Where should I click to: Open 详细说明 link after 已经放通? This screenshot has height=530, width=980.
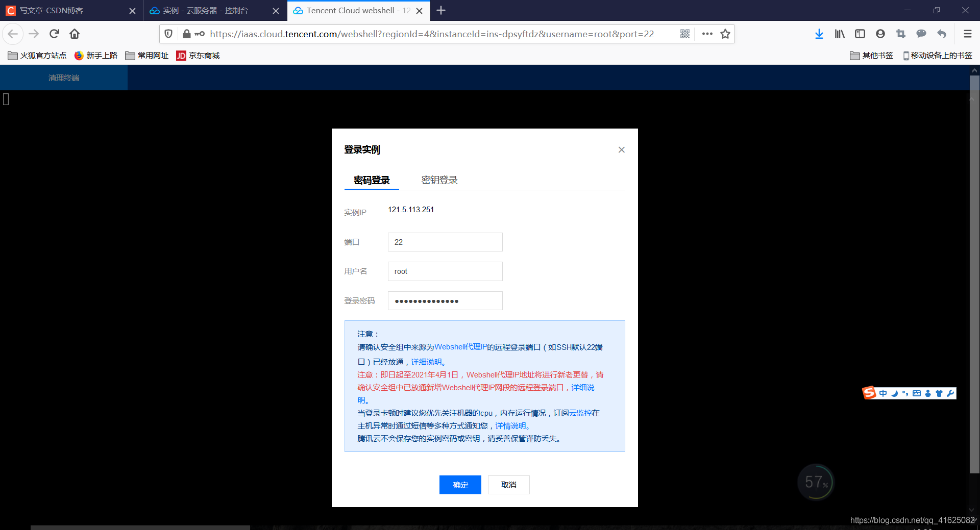[427, 362]
